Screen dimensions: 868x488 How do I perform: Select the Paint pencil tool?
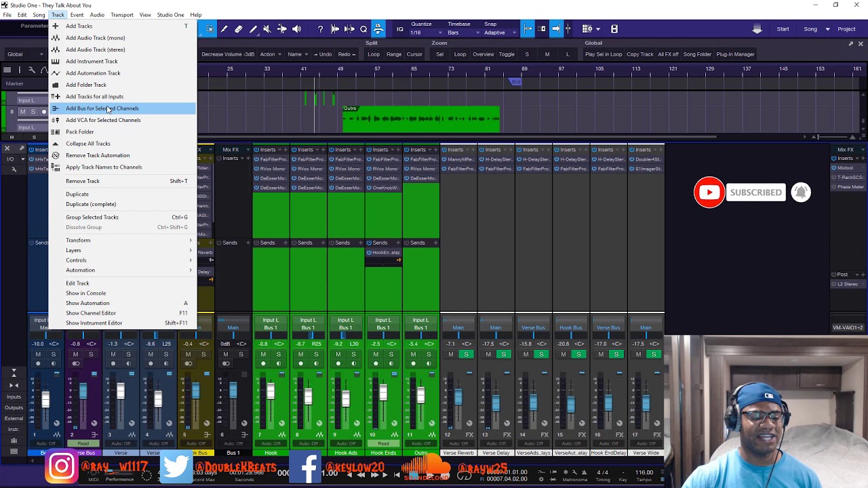pyautogui.click(x=224, y=29)
